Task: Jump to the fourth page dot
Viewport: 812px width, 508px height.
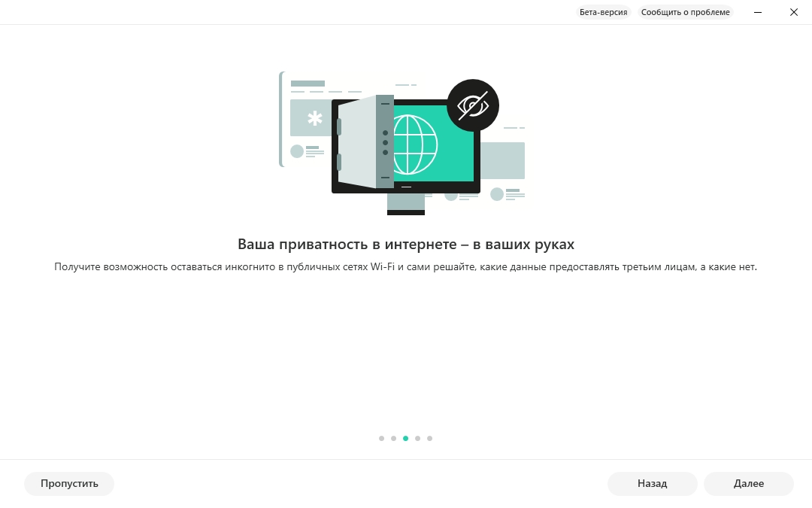Action: [417, 439]
